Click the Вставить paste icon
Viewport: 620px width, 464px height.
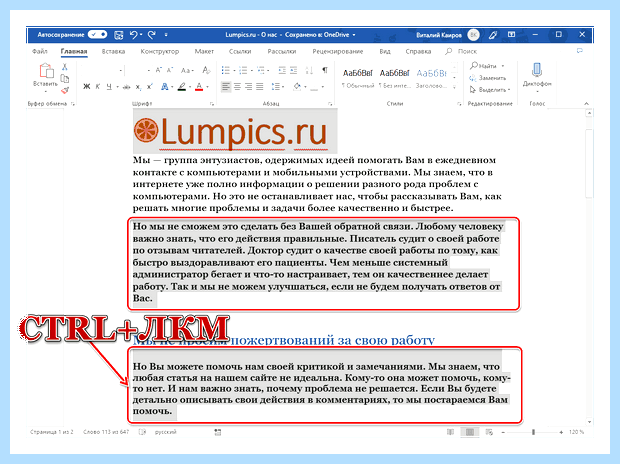pos(46,70)
